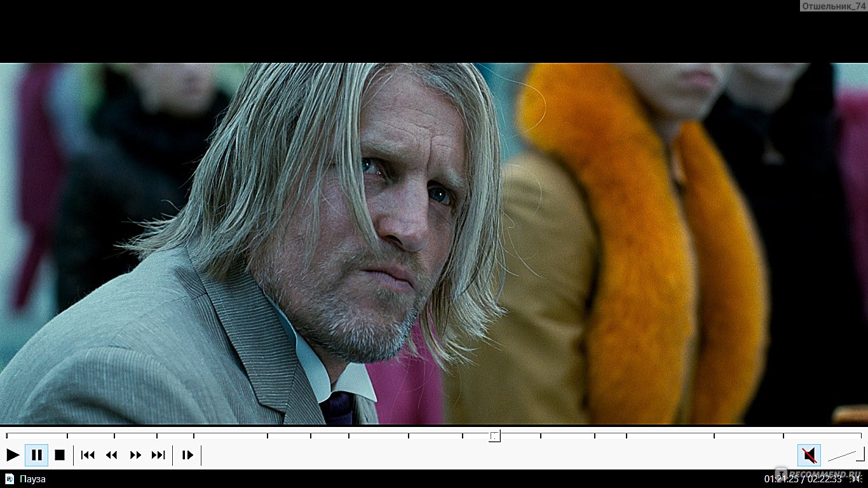Rewind with the double-left arrow button
This screenshot has width=868, height=488.
(x=112, y=455)
